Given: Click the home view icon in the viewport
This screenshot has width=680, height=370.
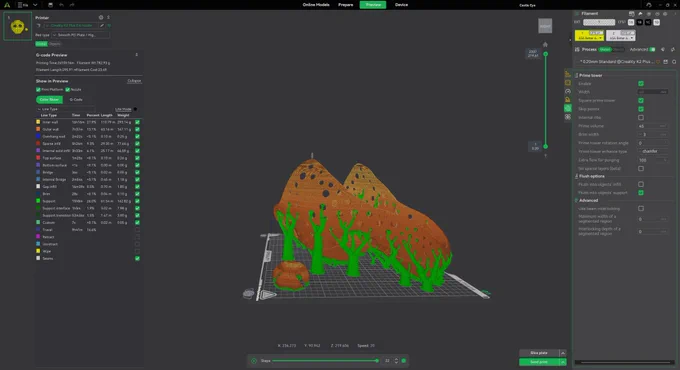Looking at the screenshot, I should pos(545,44).
